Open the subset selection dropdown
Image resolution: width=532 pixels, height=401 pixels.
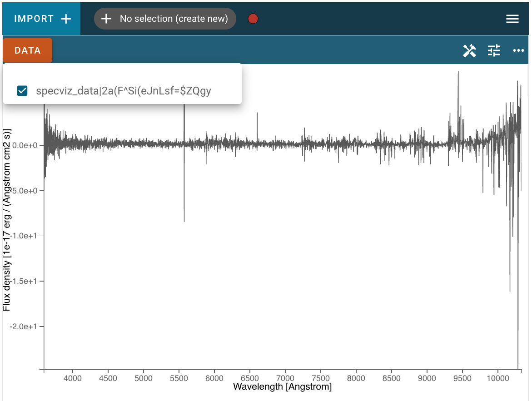pos(165,19)
